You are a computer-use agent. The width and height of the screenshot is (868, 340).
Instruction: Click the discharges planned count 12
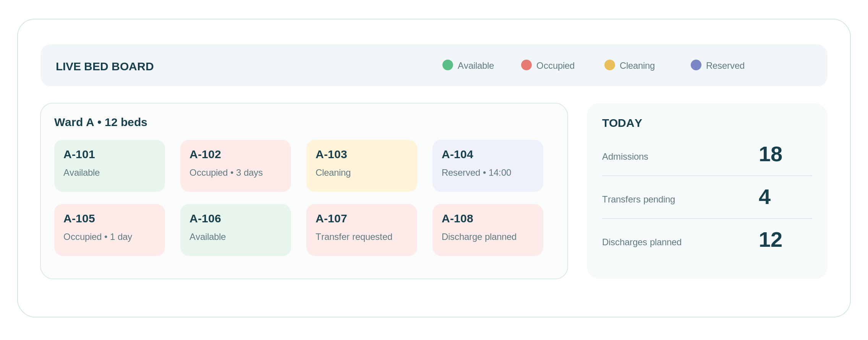click(770, 240)
